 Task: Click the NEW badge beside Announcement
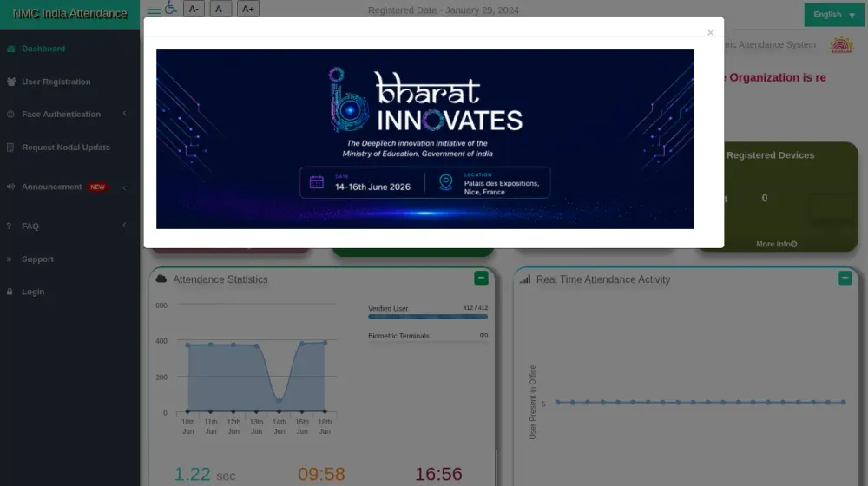(97, 187)
